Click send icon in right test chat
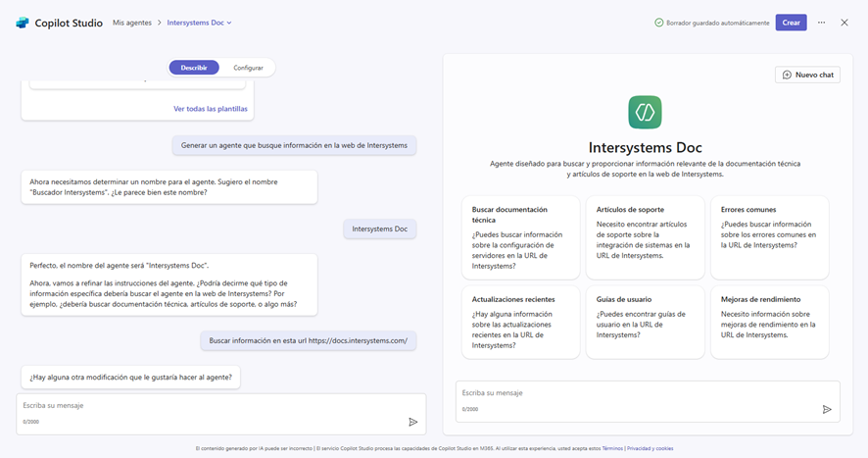Screen dimensions: 868x458 (x=827, y=409)
